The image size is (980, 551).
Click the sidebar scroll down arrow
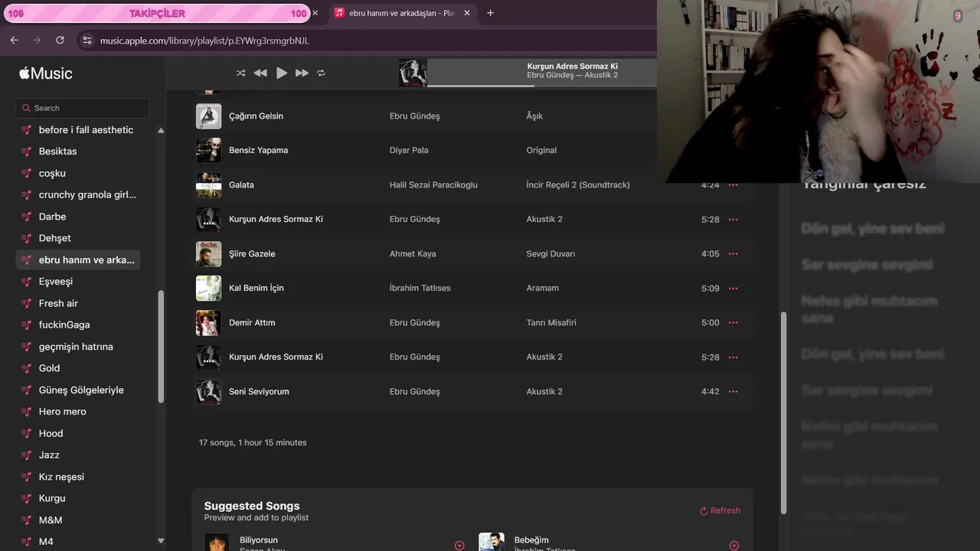point(161,541)
